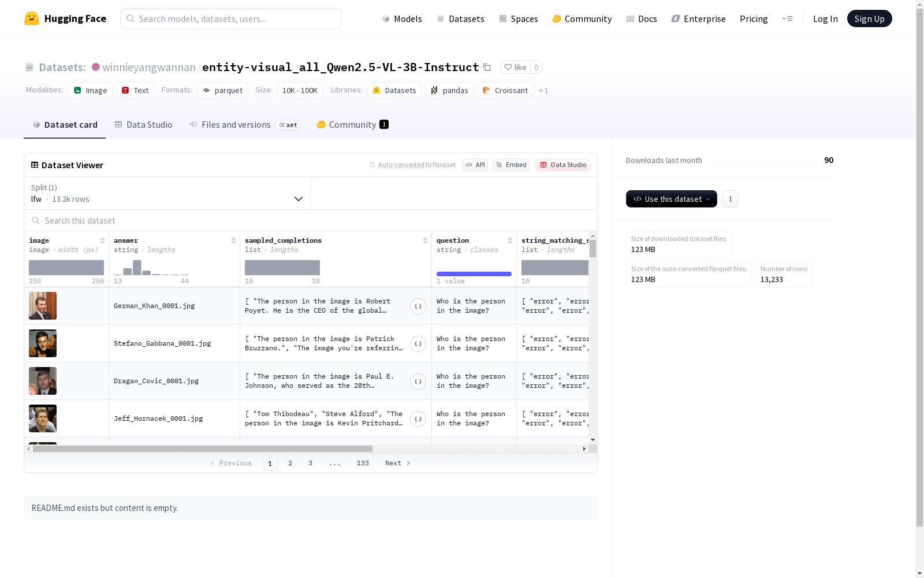Select the Text modality tag
The image size is (924, 578).
pos(135,90)
